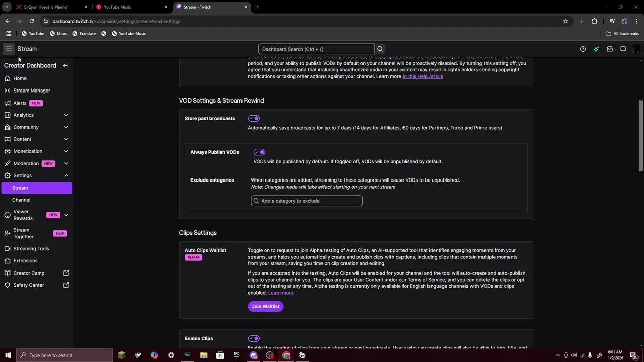Toggle the Enable Clips switch
This screenshot has height=362, width=644.
(254, 338)
